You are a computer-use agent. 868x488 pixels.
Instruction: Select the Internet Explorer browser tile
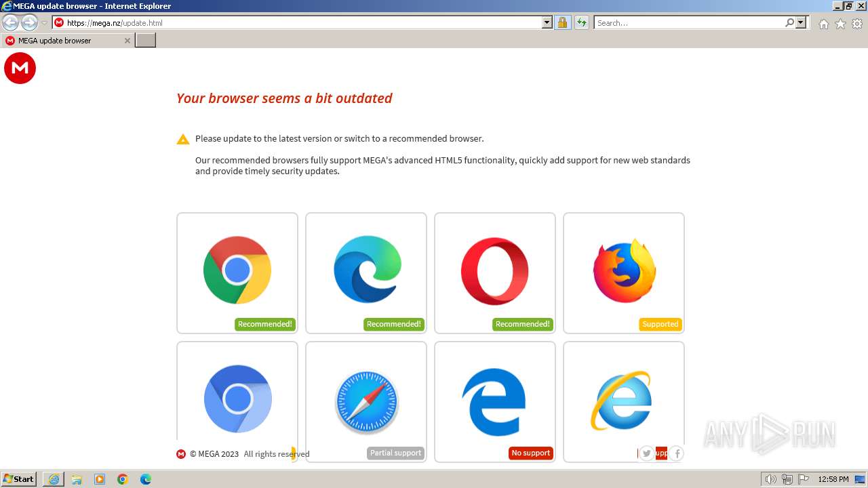pyautogui.click(x=624, y=402)
